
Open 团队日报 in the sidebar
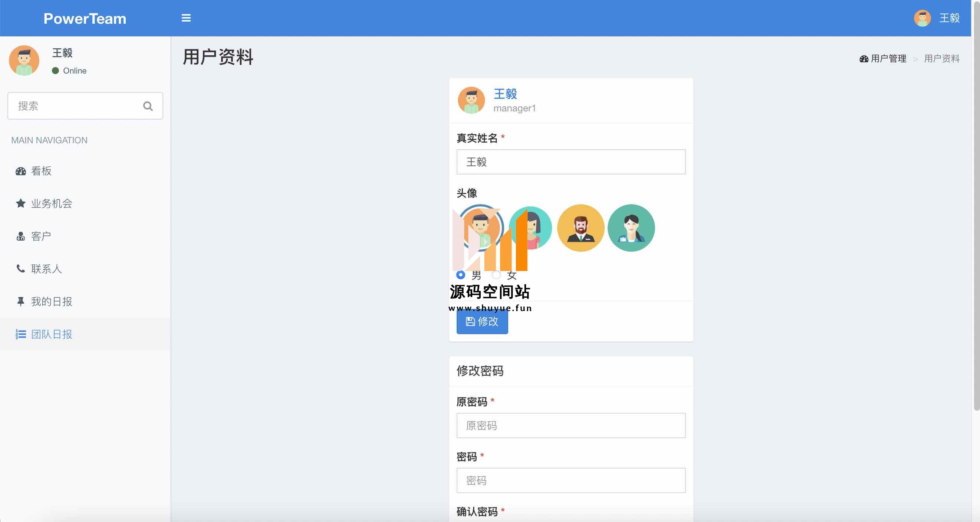click(85, 334)
